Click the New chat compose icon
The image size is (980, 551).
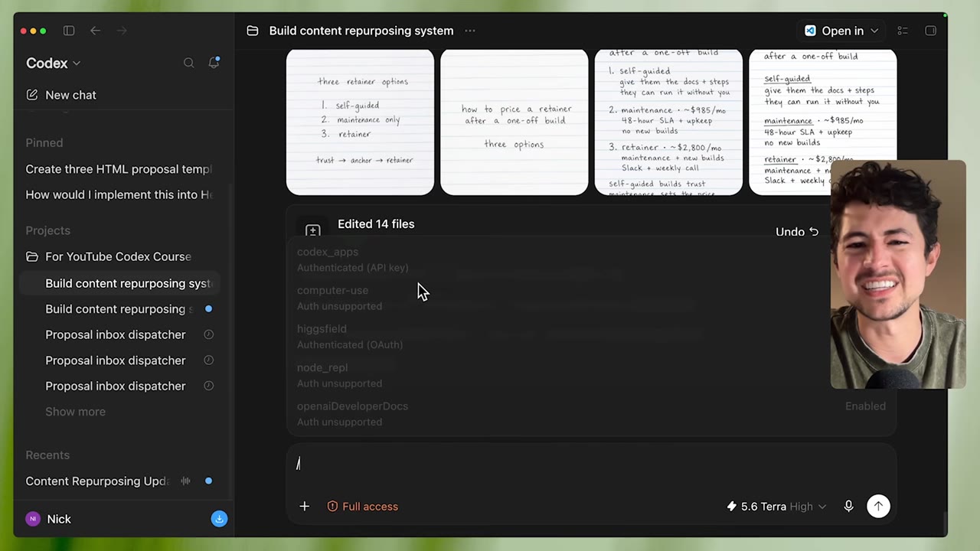31,95
